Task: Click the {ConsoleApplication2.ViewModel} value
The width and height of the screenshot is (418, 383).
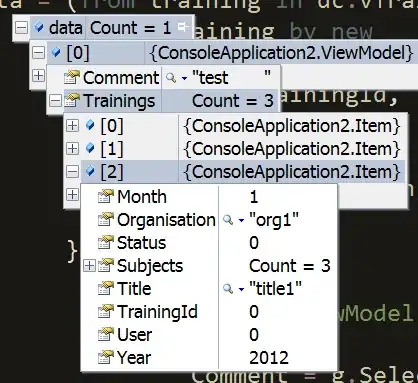Action: click(282, 53)
